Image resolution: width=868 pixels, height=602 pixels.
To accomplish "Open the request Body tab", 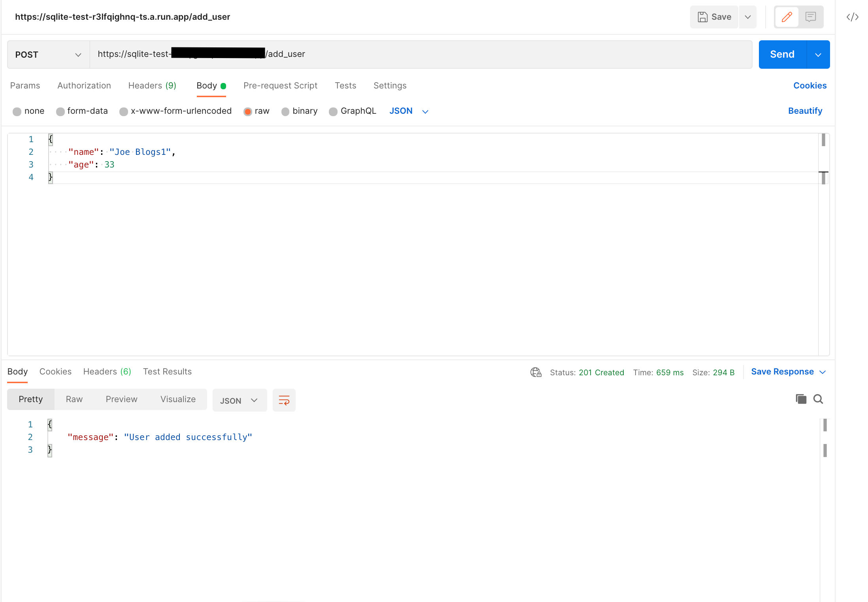I will (x=211, y=86).
